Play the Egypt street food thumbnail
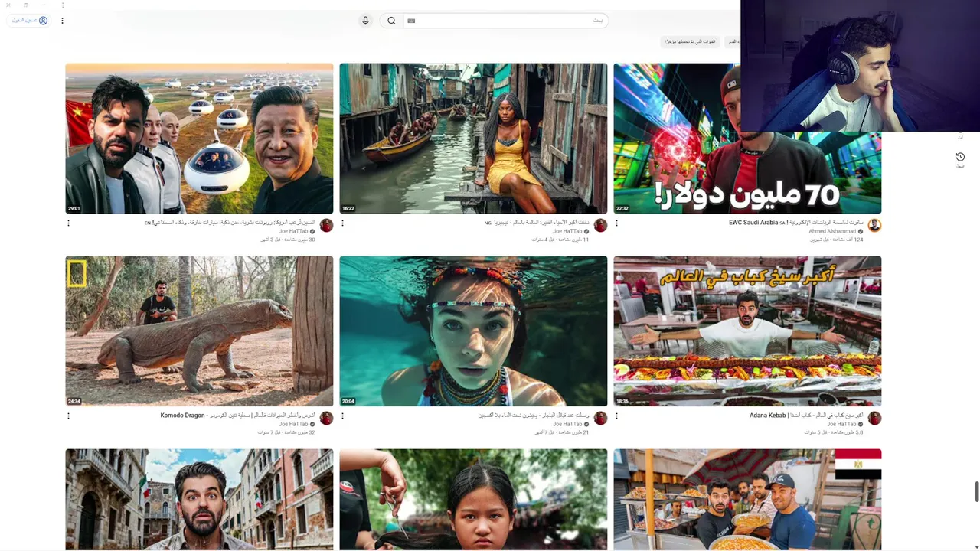This screenshot has width=980, height=551. 747,499
